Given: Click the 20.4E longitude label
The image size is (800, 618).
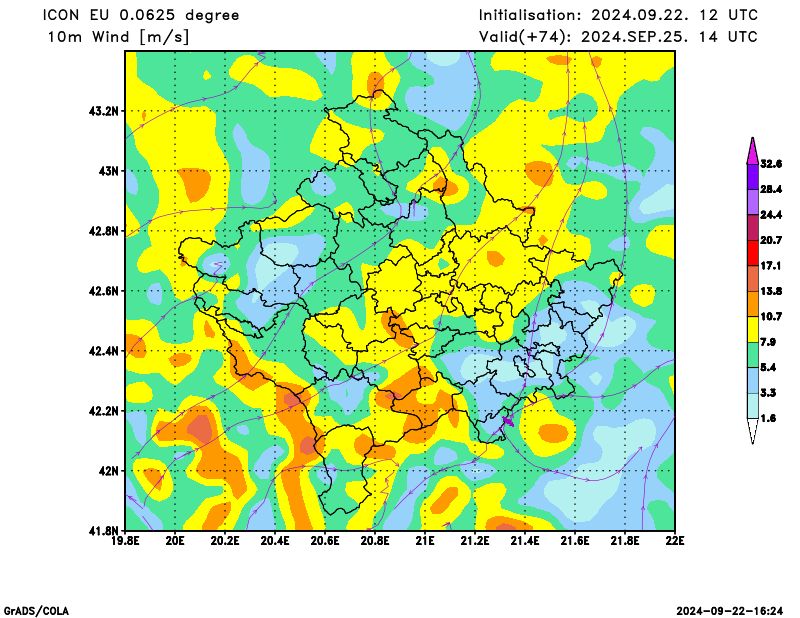Looking at the screenshot, I should point(276,541).
